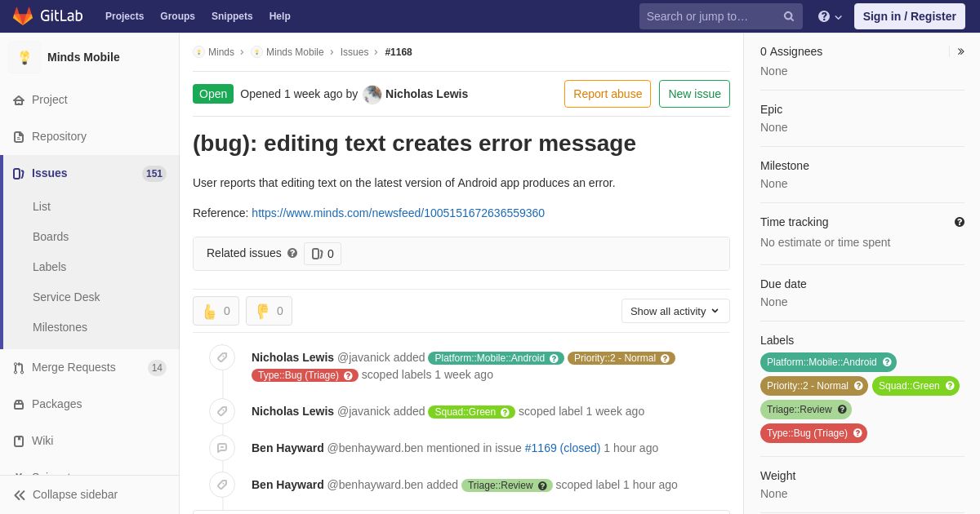The image size is (980, 514).
Task: Click the green Open status badge
Action: (213, 94)
